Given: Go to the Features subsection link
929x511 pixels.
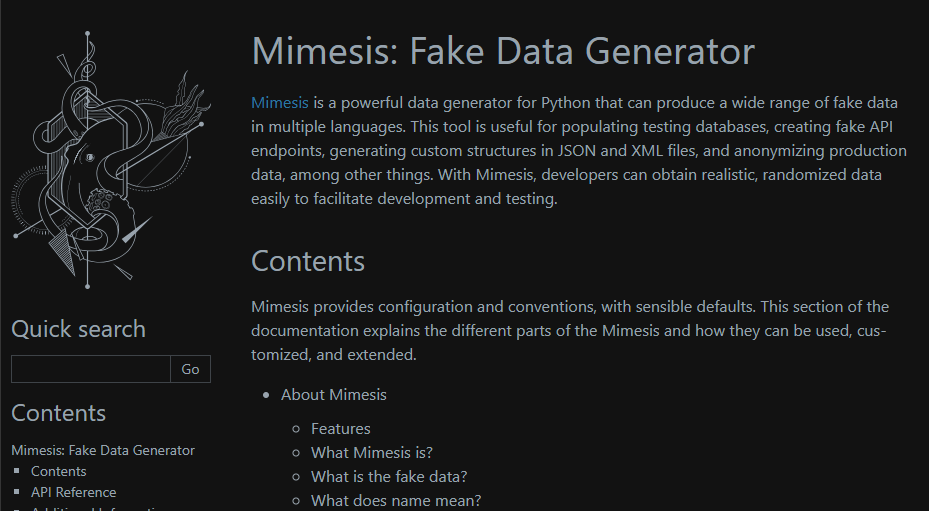Looking at the screenshot, I should (x=341, y=429).
